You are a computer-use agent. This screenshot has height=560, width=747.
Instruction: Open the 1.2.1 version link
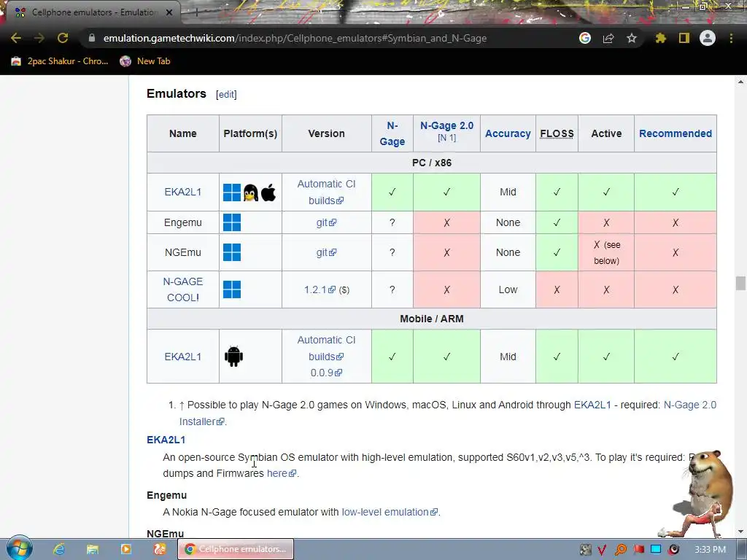(320, 289)
